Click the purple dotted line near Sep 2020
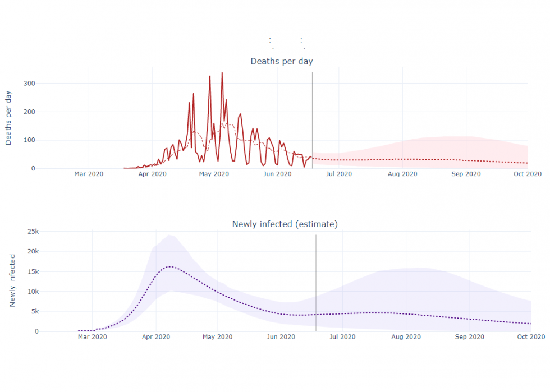 click(469, 319)
